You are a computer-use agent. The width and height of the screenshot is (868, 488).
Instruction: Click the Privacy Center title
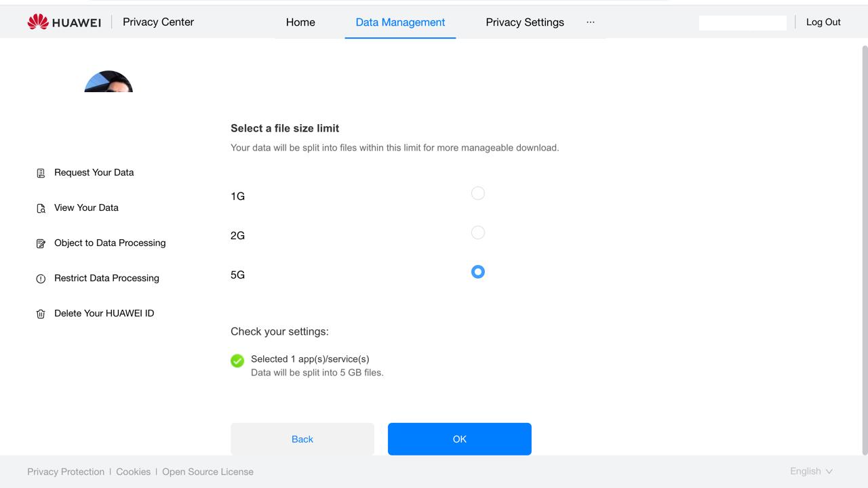click(x=158, y=22)
